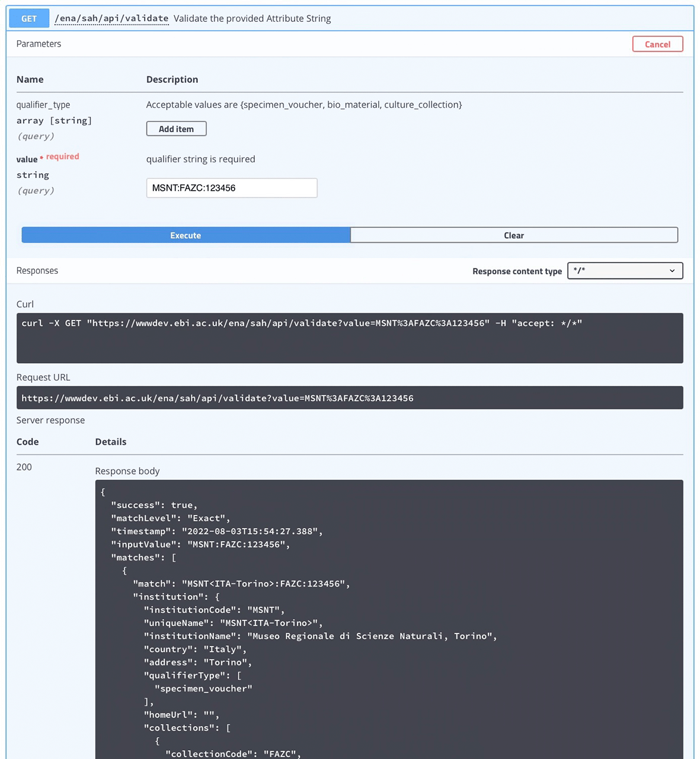The height and width of the screenshot is (759, 700).
Task: Click the qualifier_type parameter name
Action: pyautogui.click(x=43, y=104)
